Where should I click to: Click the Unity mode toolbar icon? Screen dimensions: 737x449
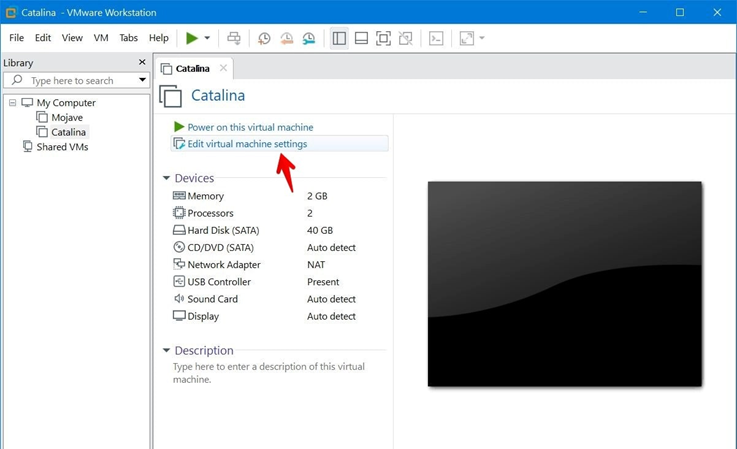[406, 38]
